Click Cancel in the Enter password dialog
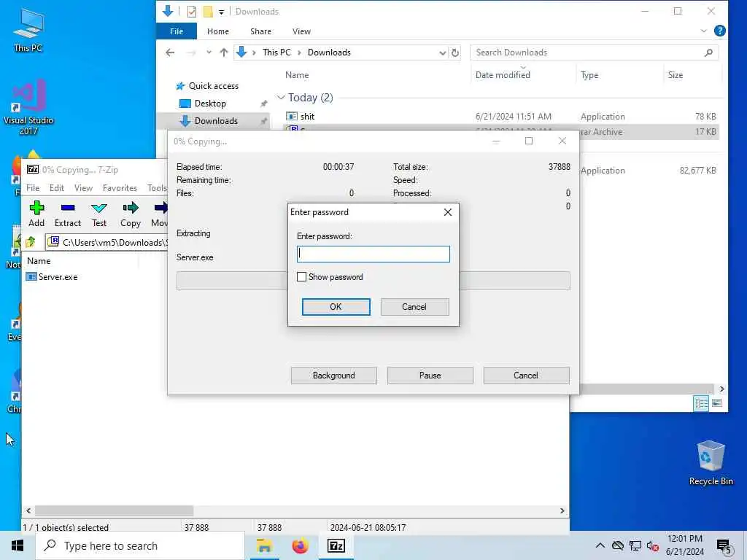The image size is (747, 560). 414,307
